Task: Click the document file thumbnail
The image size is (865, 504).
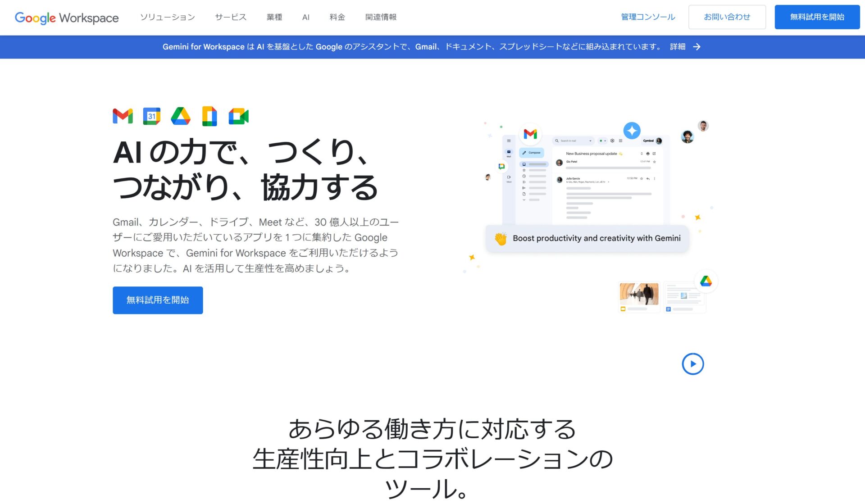Action: (x=684, y=297)
